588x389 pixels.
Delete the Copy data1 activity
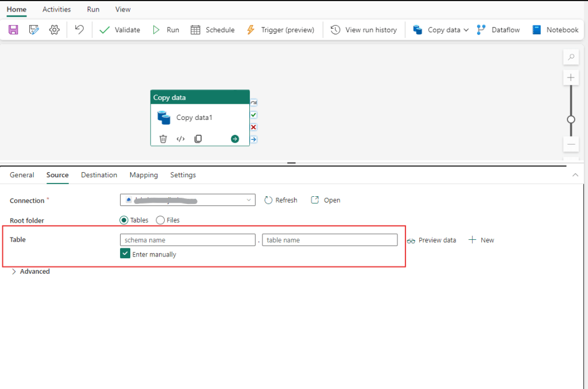163,139
